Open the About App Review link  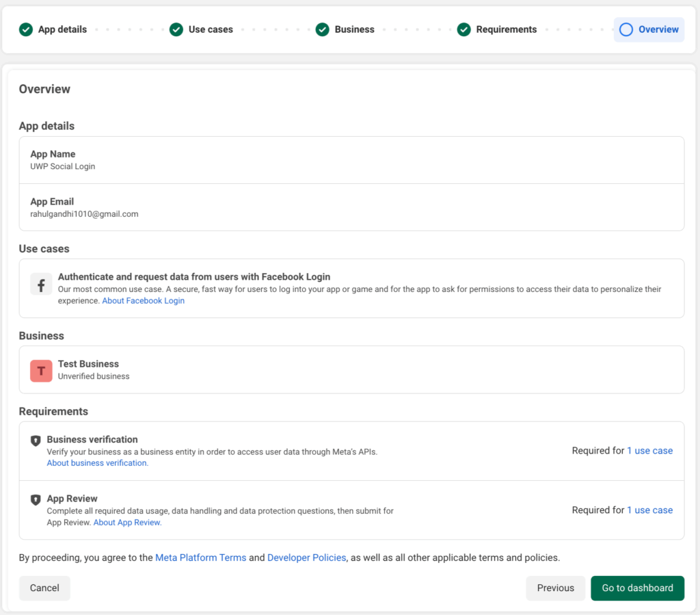click(x=127, y=523)
